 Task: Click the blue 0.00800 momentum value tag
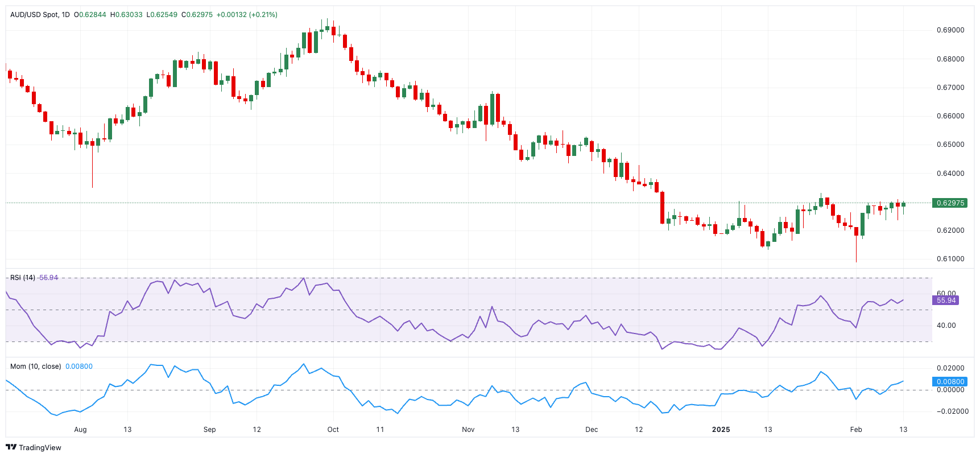tap(950, 382)
